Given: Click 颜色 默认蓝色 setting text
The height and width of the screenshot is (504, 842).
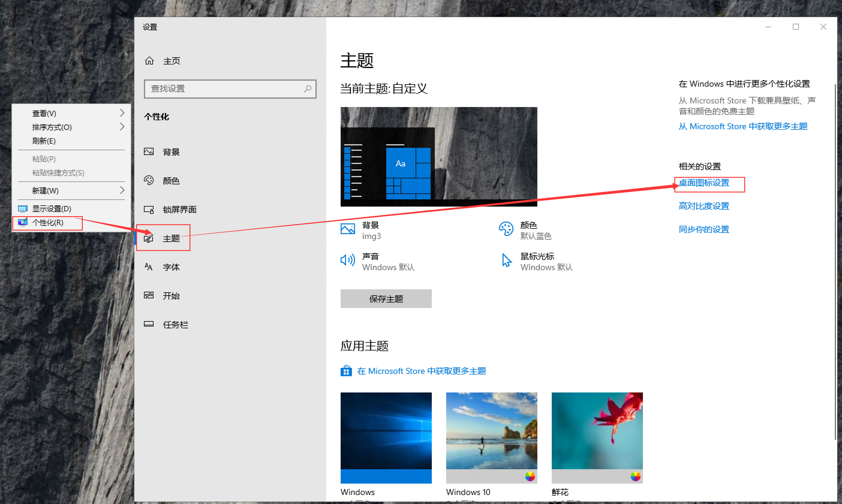Looking at the screenshot, I should 536,230.
